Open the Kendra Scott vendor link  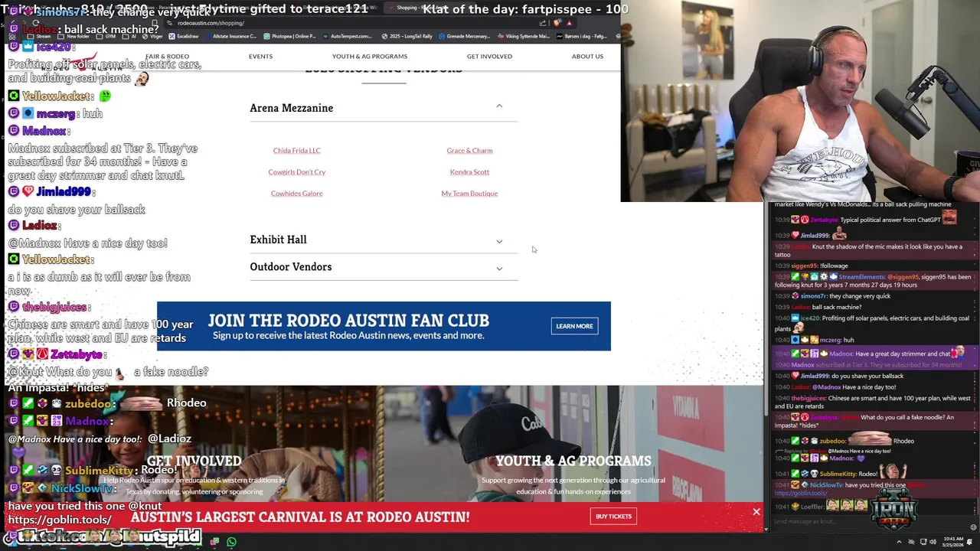pos(469,172)
